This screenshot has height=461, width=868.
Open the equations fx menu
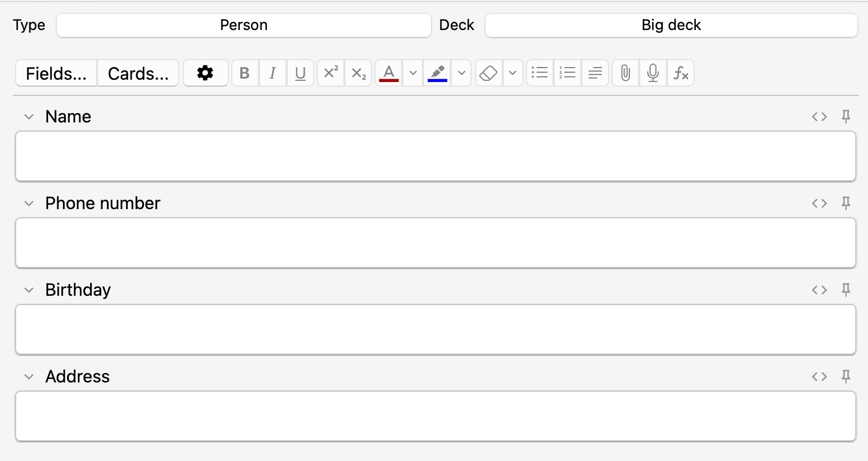681,73
